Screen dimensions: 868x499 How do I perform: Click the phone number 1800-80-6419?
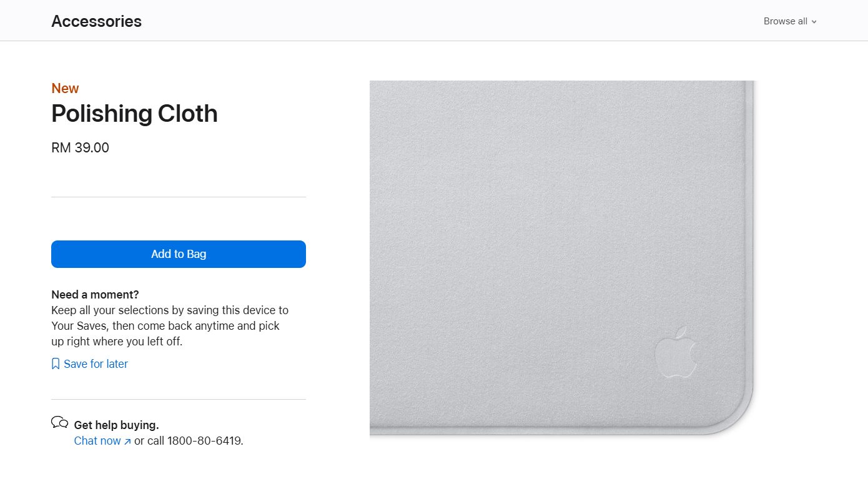(204, 441)
